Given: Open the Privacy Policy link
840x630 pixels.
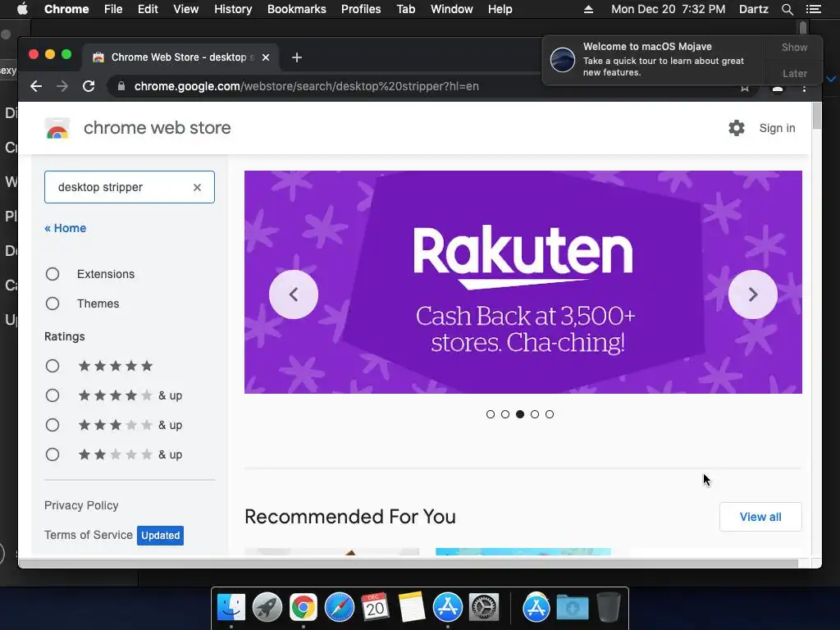Looking at the screenshot, I should 81,505.
